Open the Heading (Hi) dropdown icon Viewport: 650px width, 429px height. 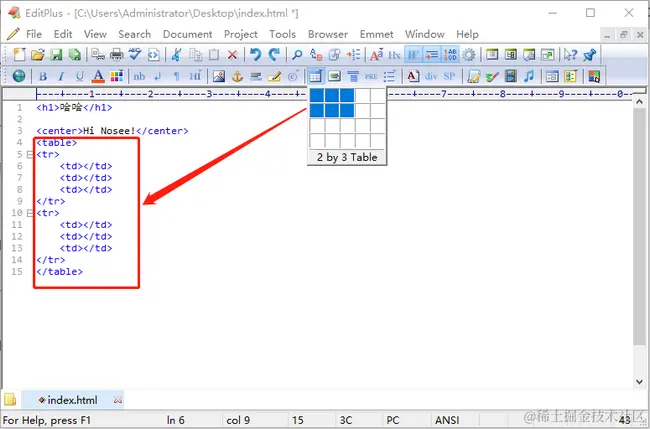click(195, 76)
